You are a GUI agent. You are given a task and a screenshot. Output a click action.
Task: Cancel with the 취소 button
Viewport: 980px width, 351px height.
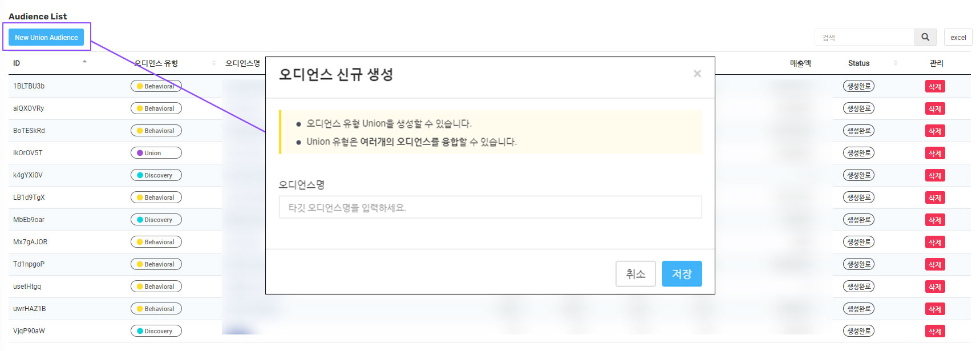635,274
